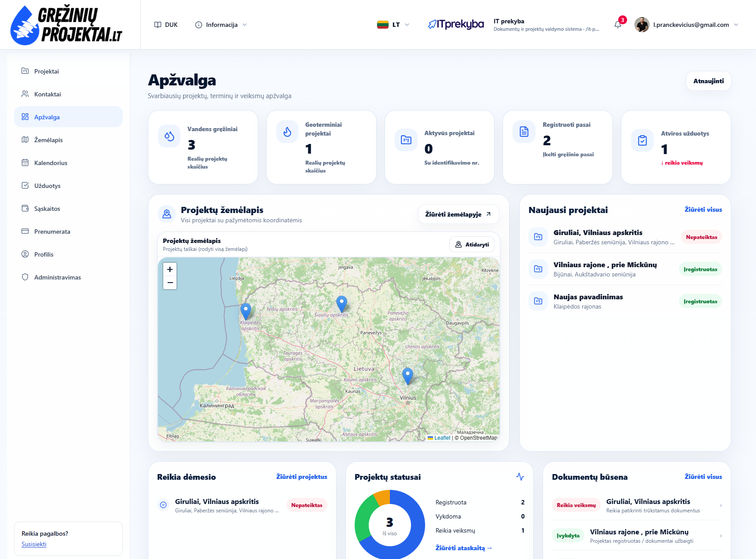Expand the user account dropdown chevron

click(736, 25)
